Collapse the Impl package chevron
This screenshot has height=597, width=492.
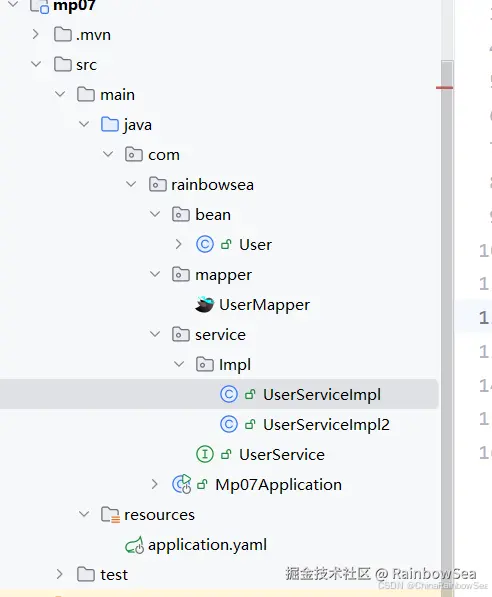[x=179, y=364]
